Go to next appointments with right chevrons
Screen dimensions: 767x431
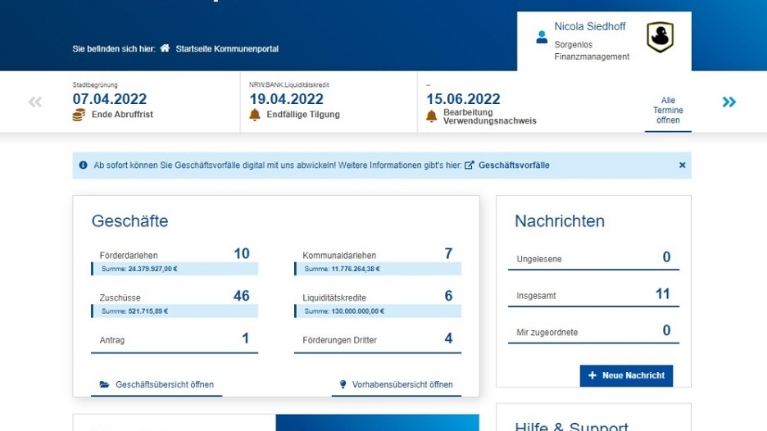click(729, 102)
